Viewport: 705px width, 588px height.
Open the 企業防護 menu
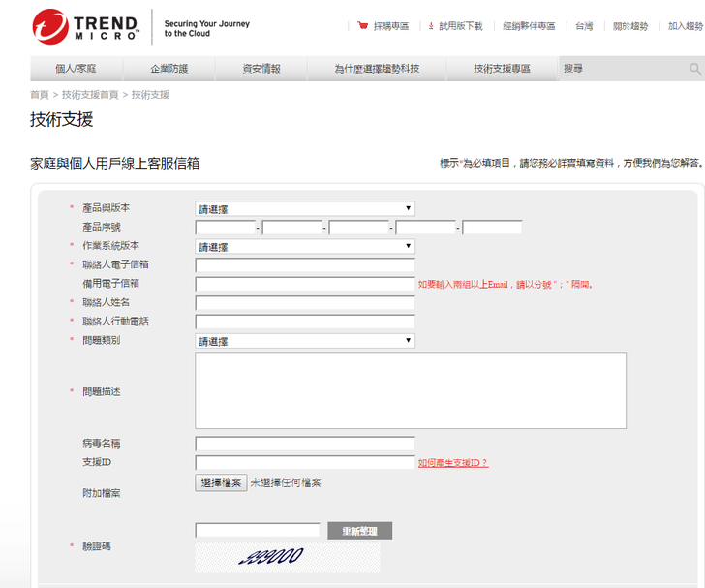click(169, 69)
